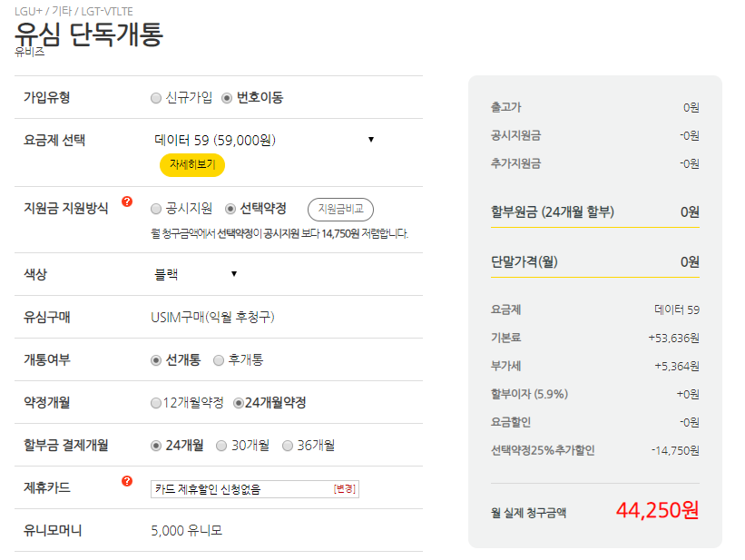The height and width of the screenshot is (560, 745).
Task: Select 후개통 activation option
Action: coord(219,360)
